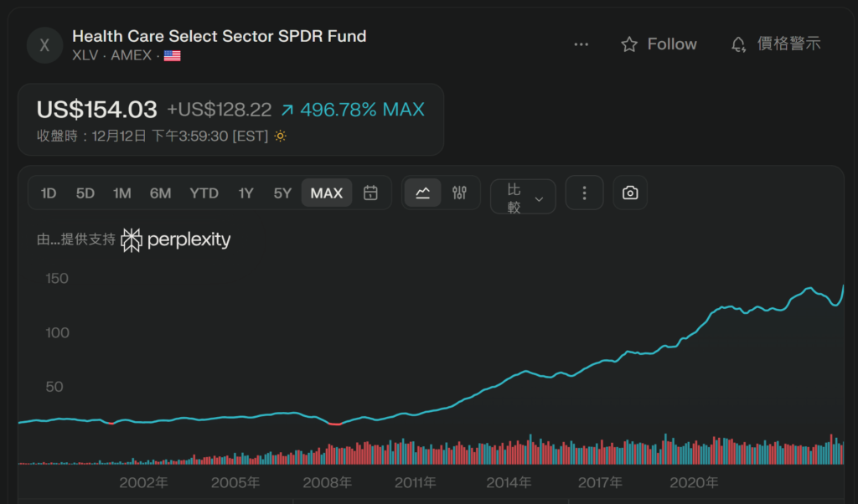Click the price alert bell icon

[x=738, y=44]
